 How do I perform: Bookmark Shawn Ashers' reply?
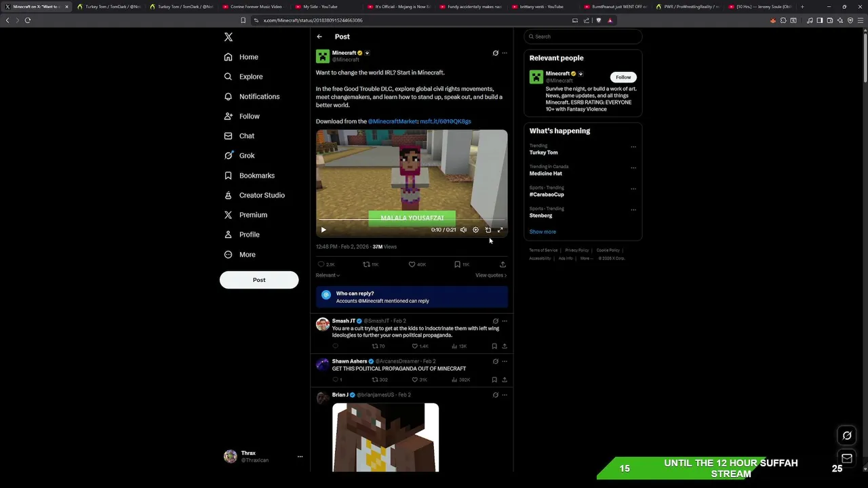[494, 380]
